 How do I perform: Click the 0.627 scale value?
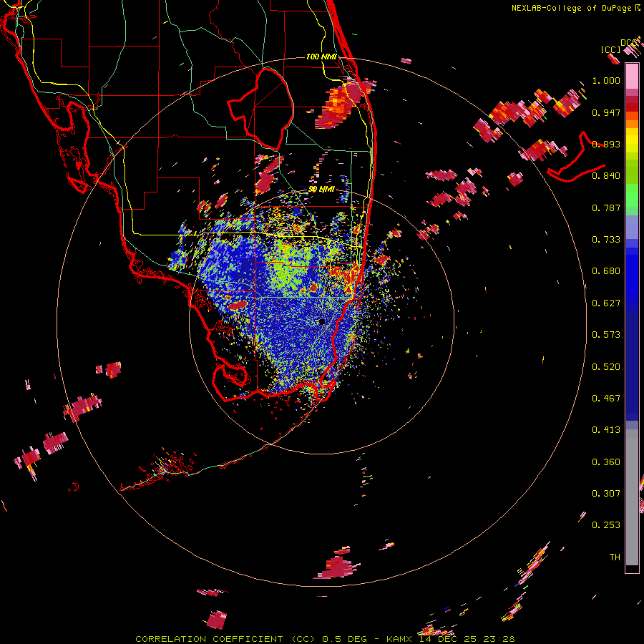[606, 303]
